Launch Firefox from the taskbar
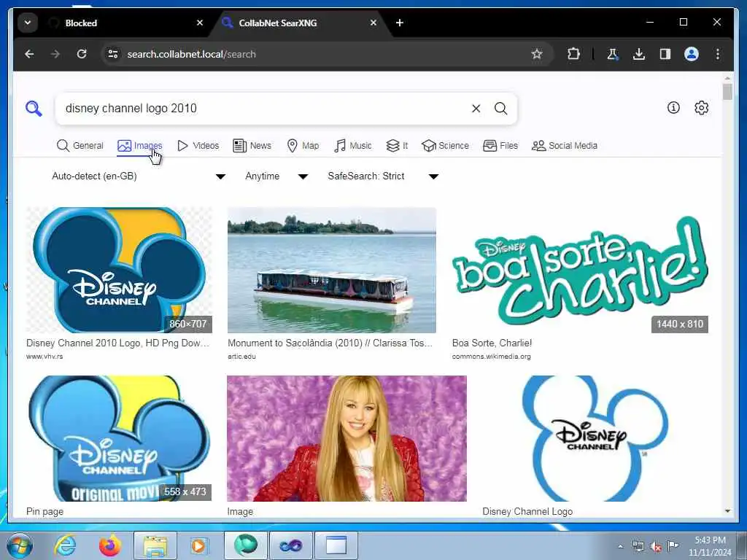 click(110, 545)
